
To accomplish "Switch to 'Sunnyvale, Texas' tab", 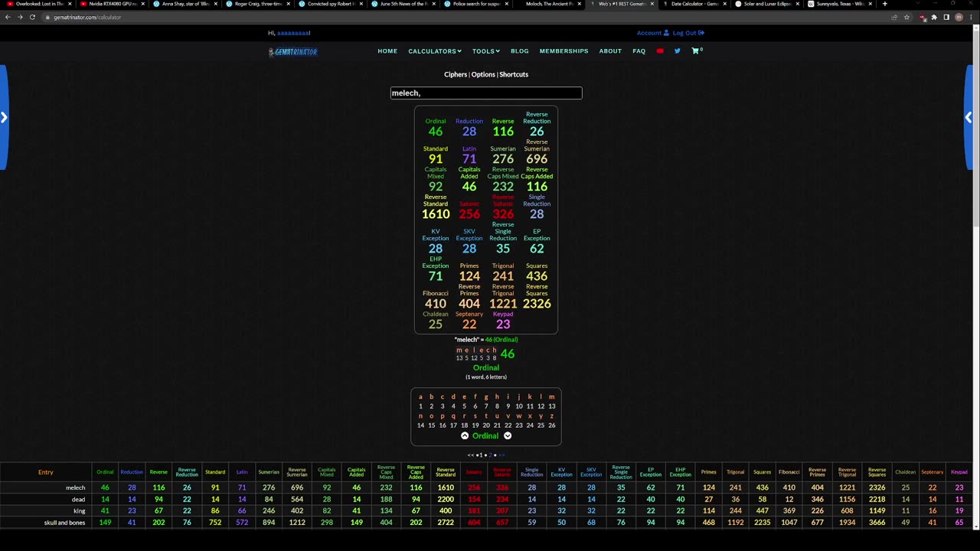I will [x=838, y=4].
